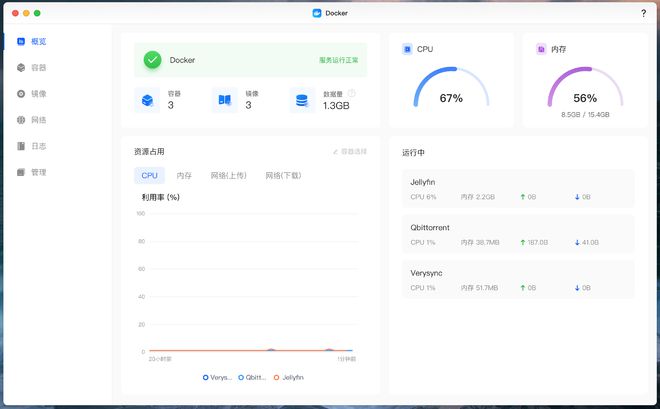Open the Qbittorrent running container name
This screenshot has width=660, height=409.
click(430, 228)
